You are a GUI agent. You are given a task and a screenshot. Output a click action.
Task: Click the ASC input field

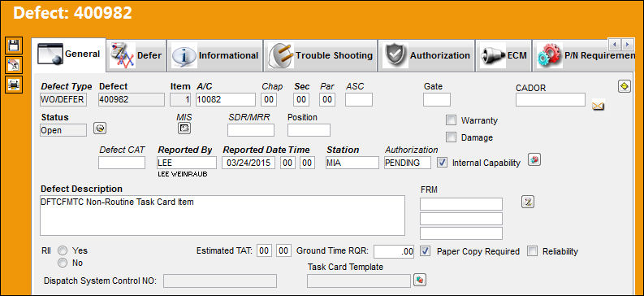coord(359,99)
